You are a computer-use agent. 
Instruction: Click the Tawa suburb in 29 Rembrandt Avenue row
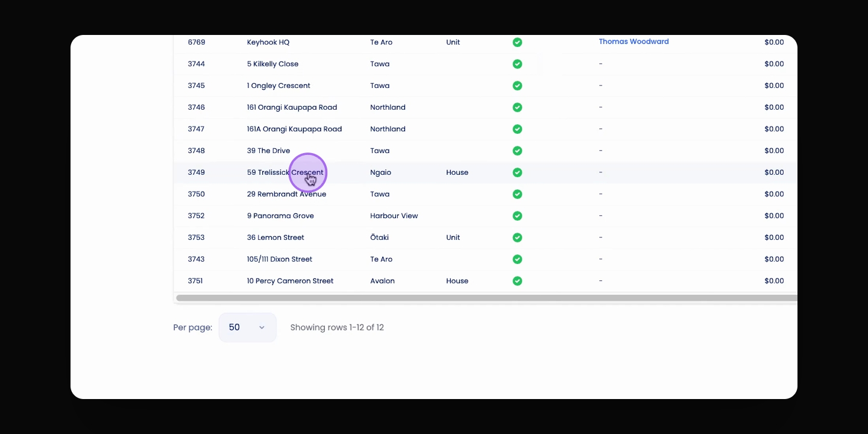pyautogui.click(x=380, y=194)
